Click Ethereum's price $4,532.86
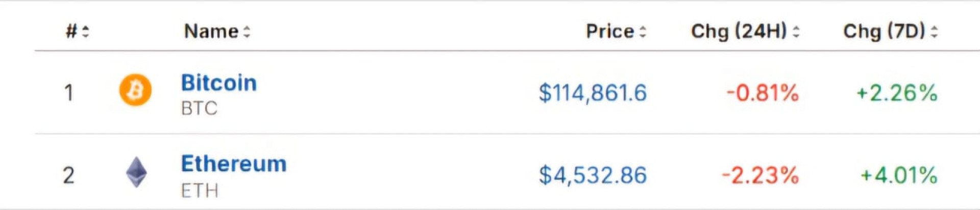This screenshot has width=980, height=210. click(x=593, y=175)
